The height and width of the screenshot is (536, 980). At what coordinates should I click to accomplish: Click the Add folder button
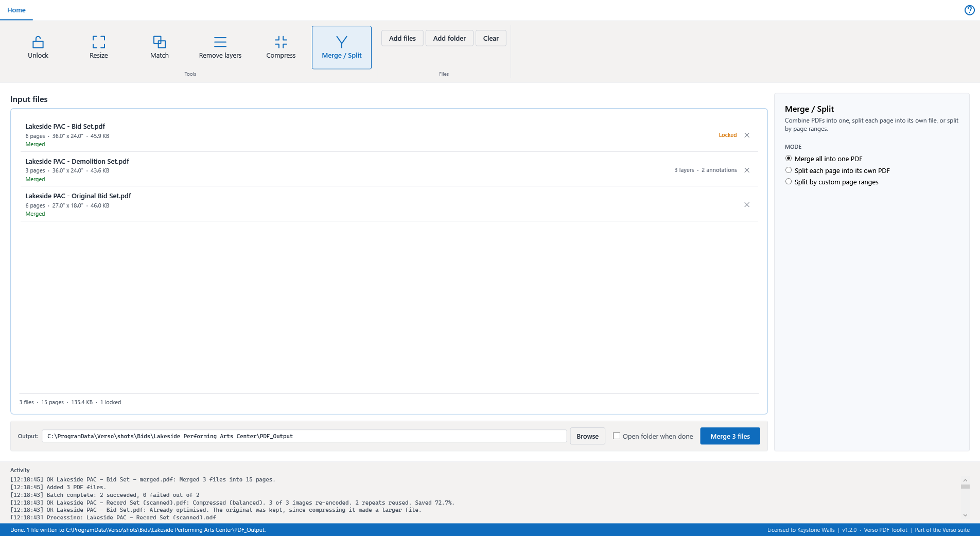point(449,38)
